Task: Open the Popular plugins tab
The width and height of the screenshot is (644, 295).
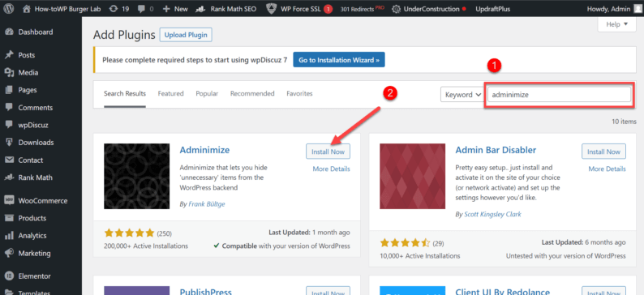Action: [207, 93]
